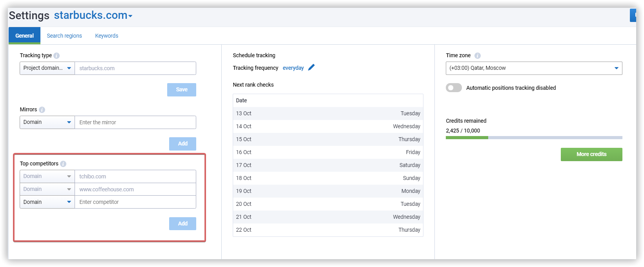This screenshot has height=267, width=644.
Task: Click the starbucks.com tracking domain field
Action: (135, 68)
